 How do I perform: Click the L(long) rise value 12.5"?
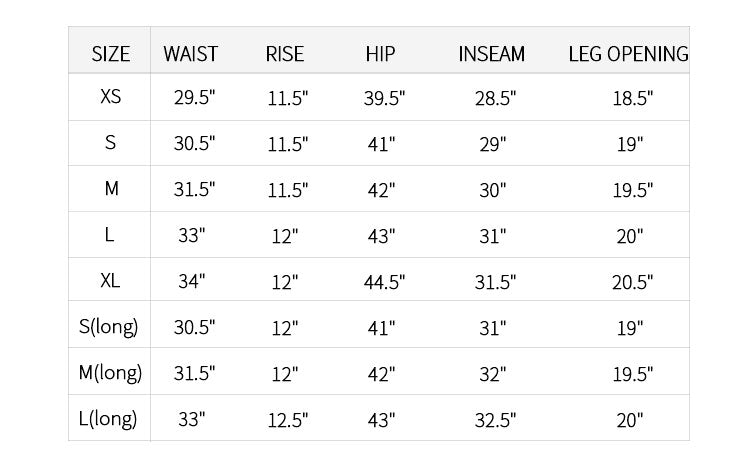click(x=288, y=420)
